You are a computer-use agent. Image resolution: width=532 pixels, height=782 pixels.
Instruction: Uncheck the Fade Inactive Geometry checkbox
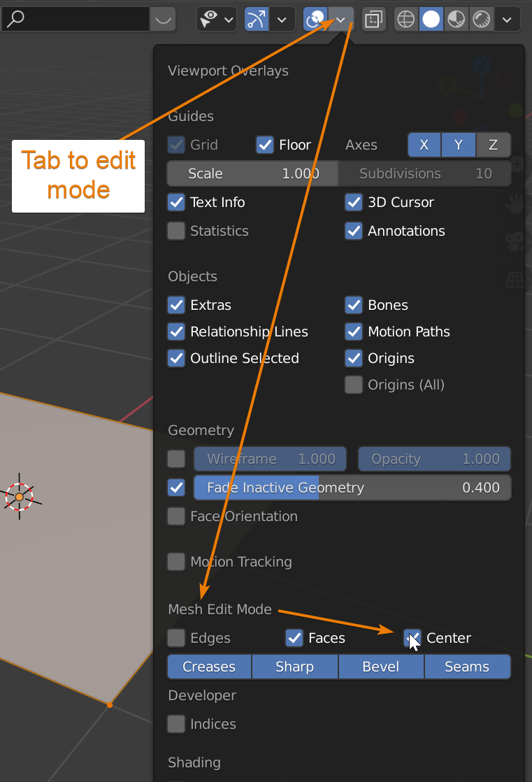(x=176, y=488)
